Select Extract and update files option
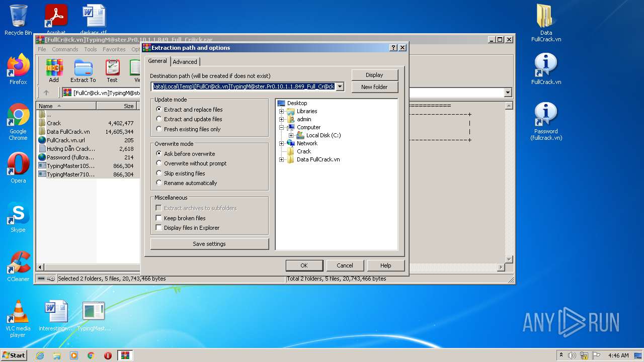This screenshot has width=644, height=362. pos(189,119)
